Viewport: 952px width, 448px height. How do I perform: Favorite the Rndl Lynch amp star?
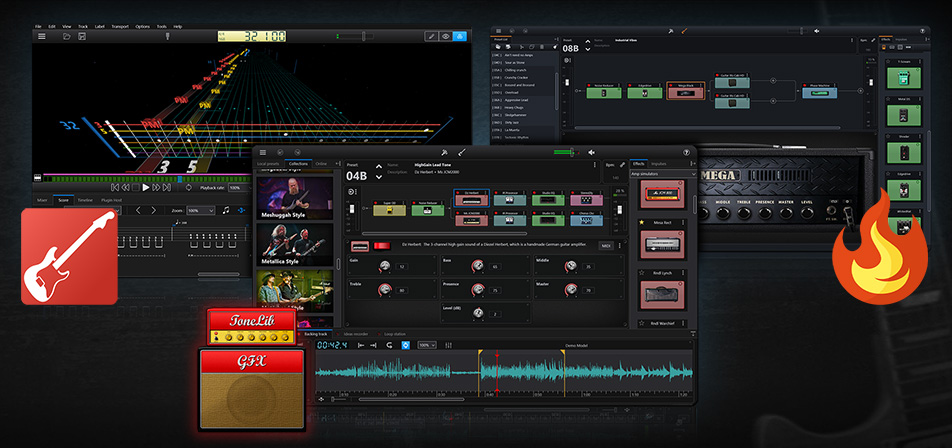click(641, 273)
